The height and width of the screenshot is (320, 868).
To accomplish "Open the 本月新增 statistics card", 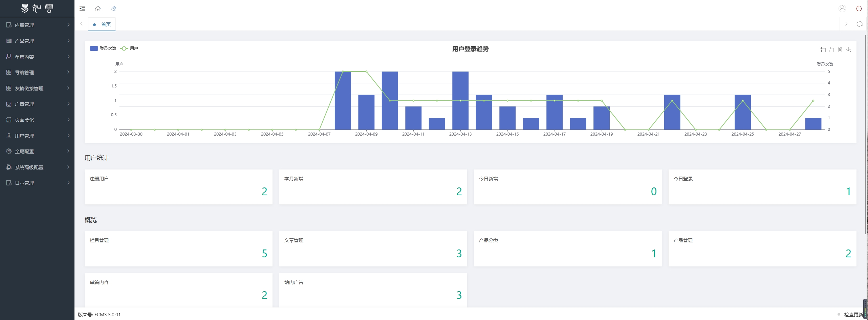I will pos(373,187).
